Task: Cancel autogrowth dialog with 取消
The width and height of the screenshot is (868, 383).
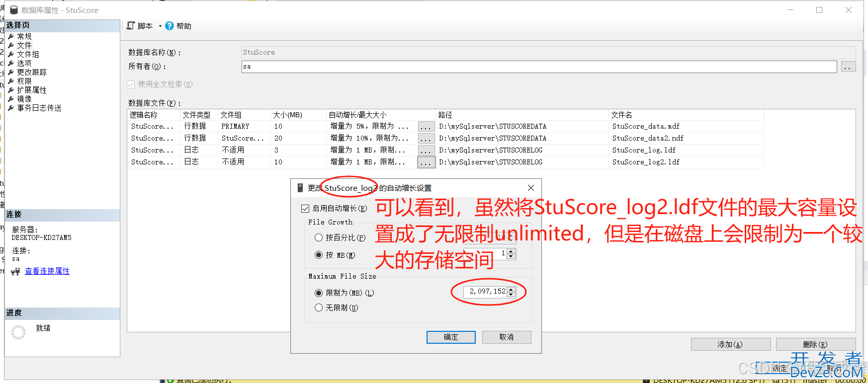Action: [507, 337]
